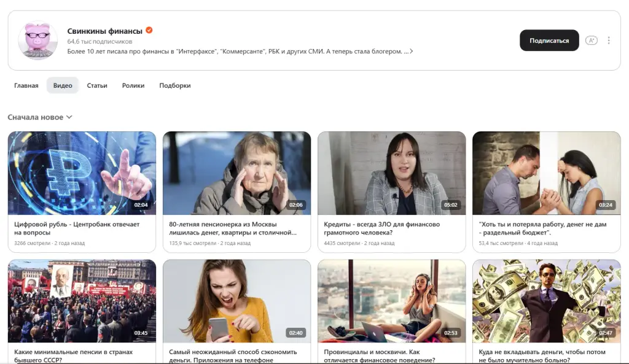
Task: Open the elderly pensioner video thumbnail
Action: (x=236, y=173)
